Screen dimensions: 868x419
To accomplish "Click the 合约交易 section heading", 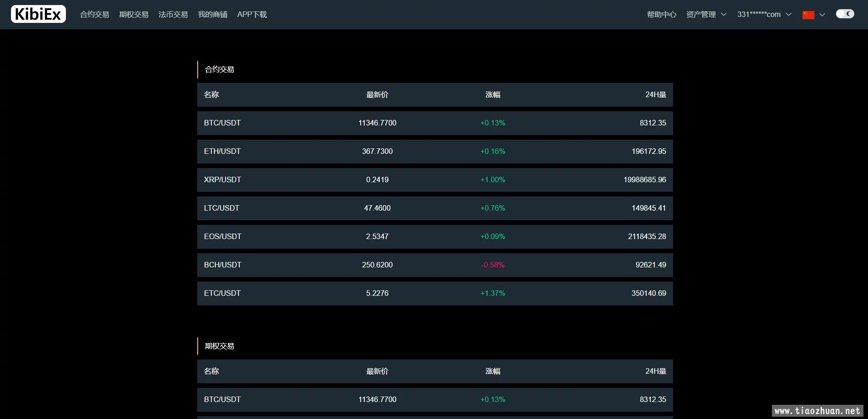I will (x=220, y=70).
